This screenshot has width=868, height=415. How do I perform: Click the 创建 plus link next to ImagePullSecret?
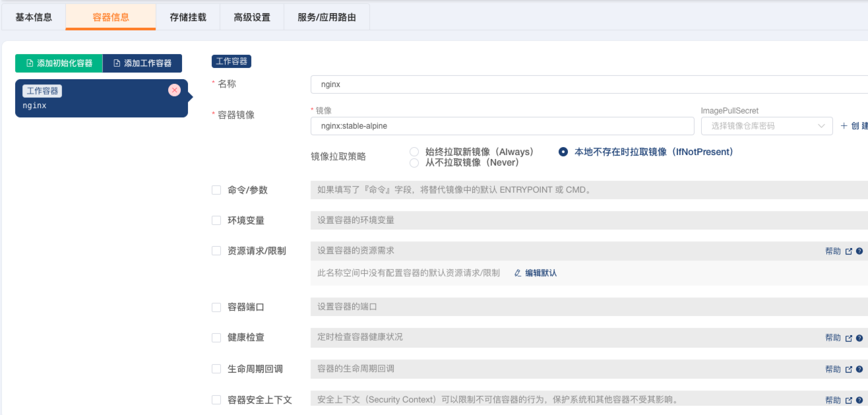[x=854, y=126]
